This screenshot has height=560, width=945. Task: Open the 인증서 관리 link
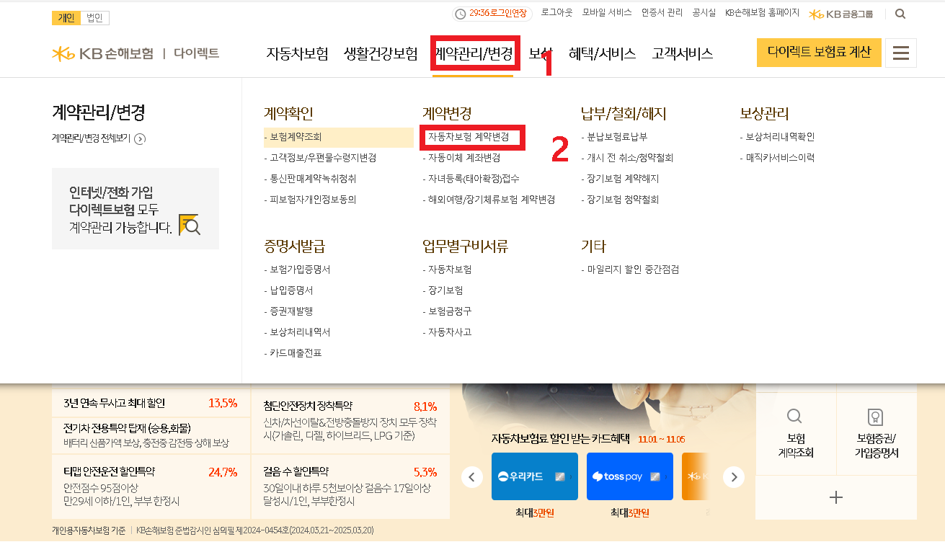(662, 13)
